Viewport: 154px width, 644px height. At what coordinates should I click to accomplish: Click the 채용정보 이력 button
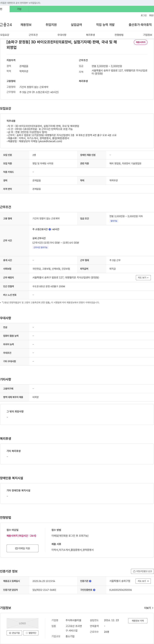coord(138,621)
